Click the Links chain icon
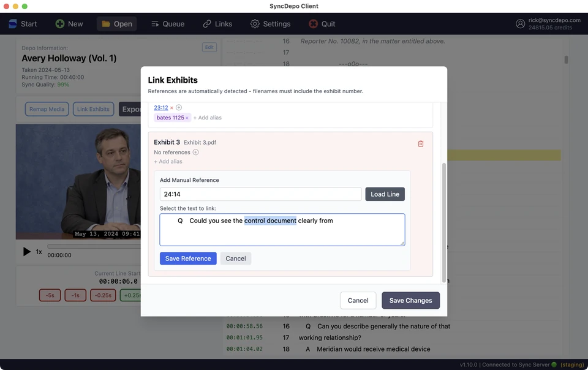The height and width of the screenshot is (370, 588). (207, 24)
